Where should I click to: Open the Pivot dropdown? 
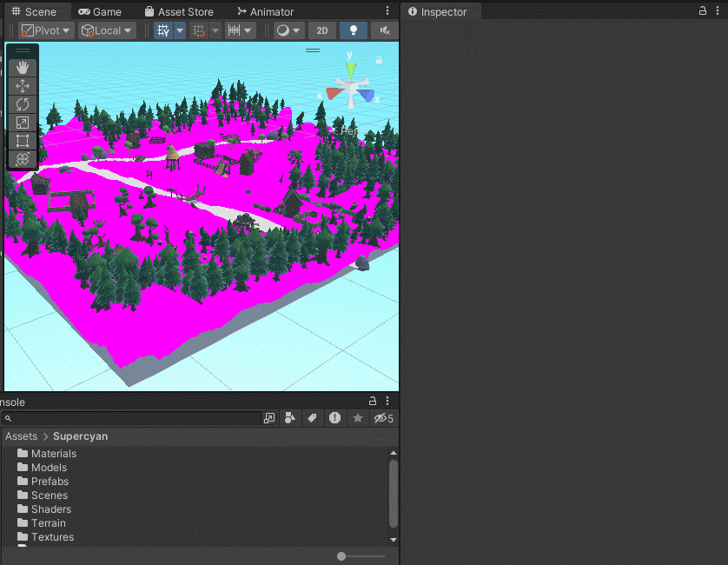click(45, 30)
